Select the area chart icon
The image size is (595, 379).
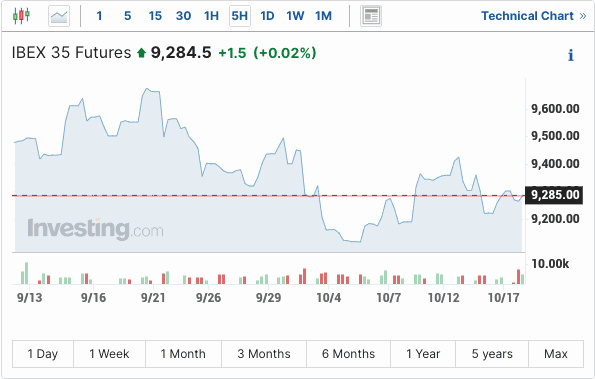point(59,16)
